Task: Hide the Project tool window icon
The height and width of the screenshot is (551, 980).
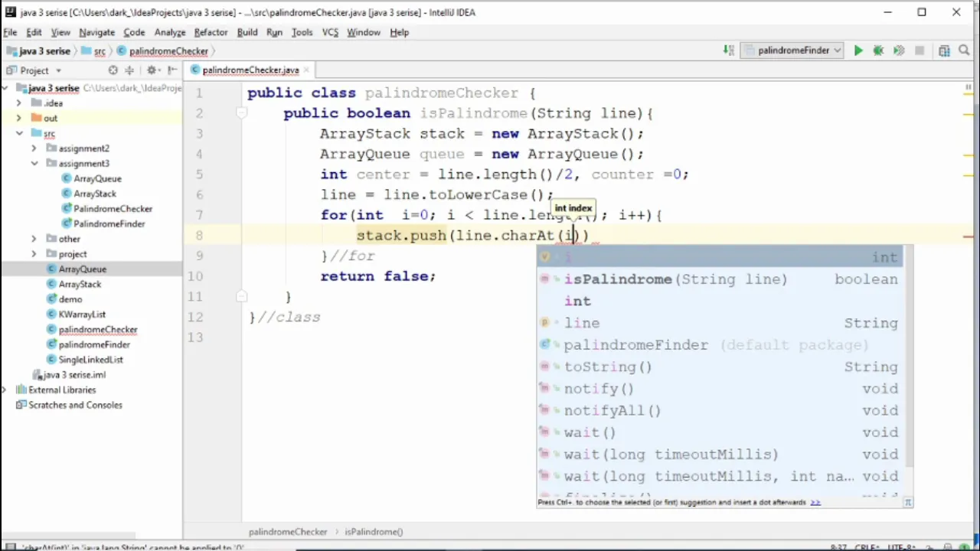Action: tap(172, 70)
